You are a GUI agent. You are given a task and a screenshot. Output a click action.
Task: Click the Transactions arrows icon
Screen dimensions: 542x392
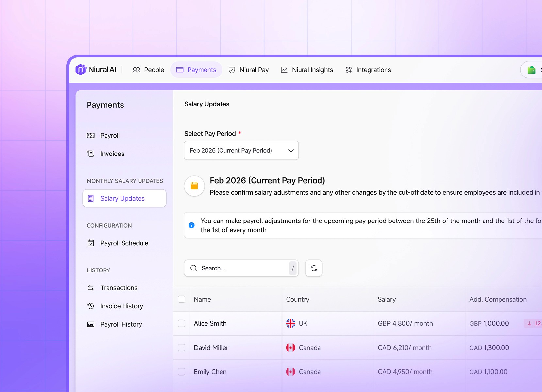click(x=91, y=288)
